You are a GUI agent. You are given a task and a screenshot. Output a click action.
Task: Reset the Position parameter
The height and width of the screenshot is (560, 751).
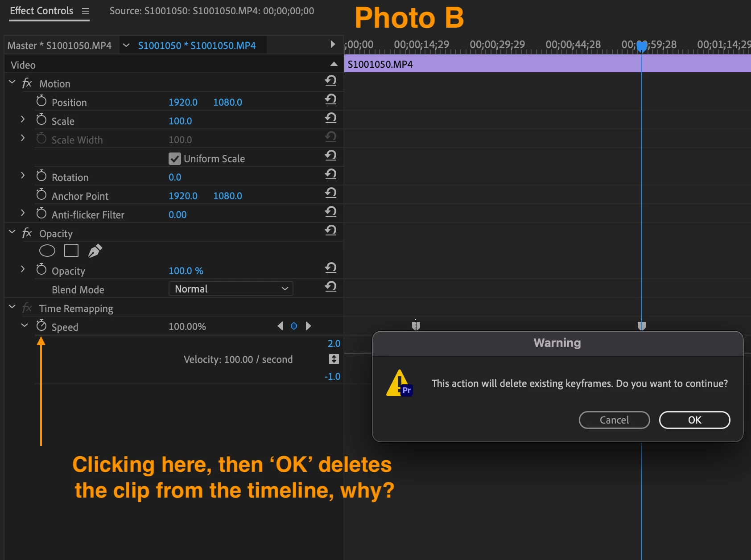[x=330, y=99]
